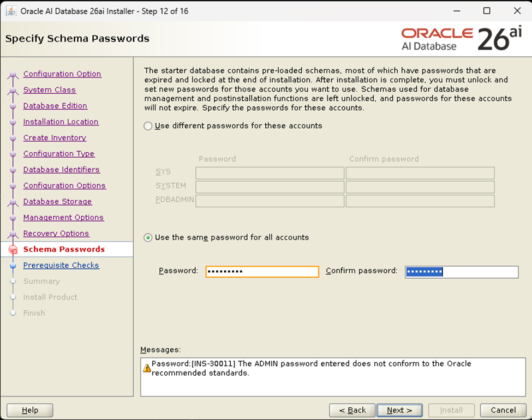Minimize the installer window
The width and height of the screenshot is (532, 420).
457,11
